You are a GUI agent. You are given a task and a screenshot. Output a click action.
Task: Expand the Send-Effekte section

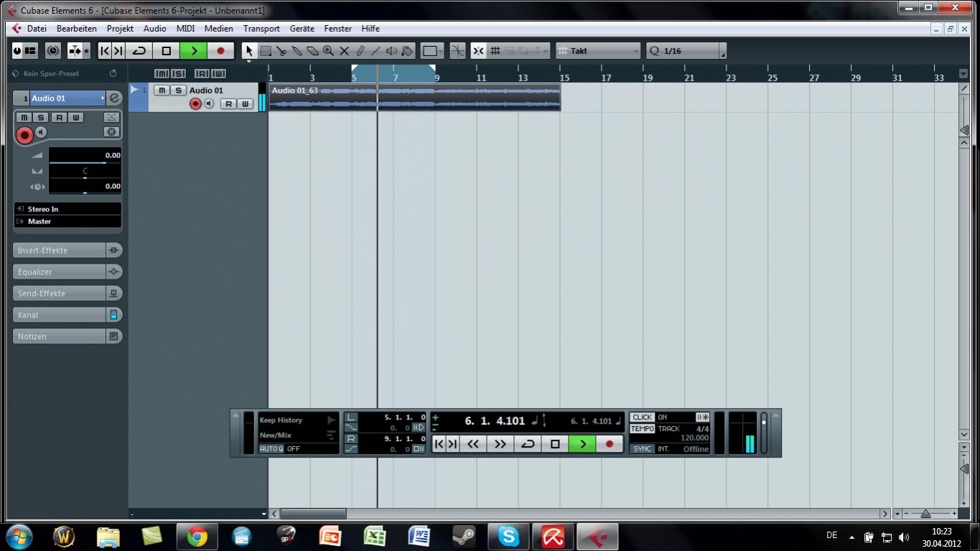59,293
